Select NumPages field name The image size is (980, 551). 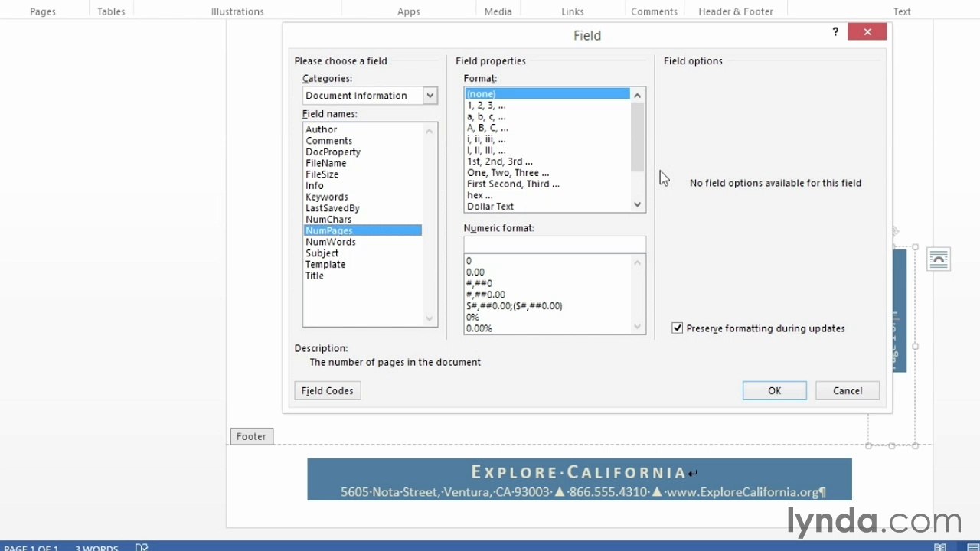(363, 230)
